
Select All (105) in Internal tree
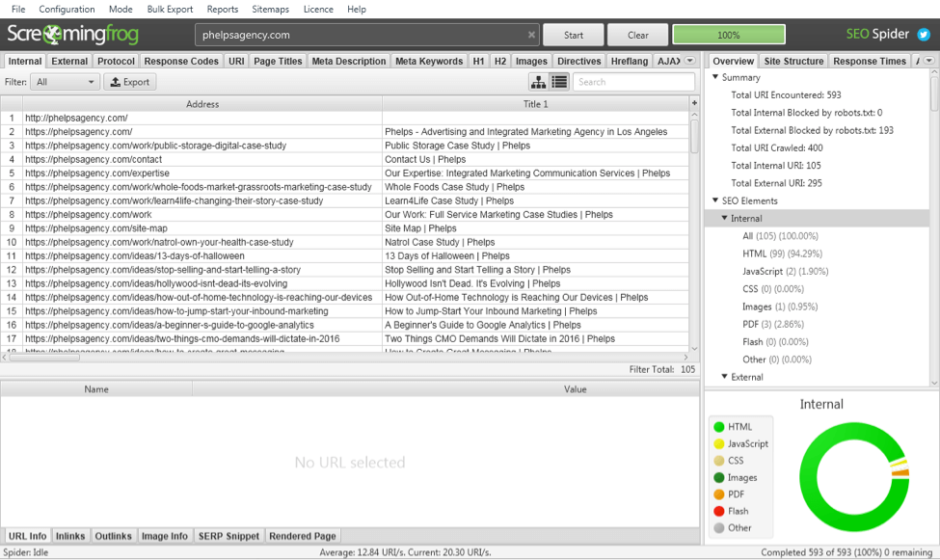coord(780,235)
